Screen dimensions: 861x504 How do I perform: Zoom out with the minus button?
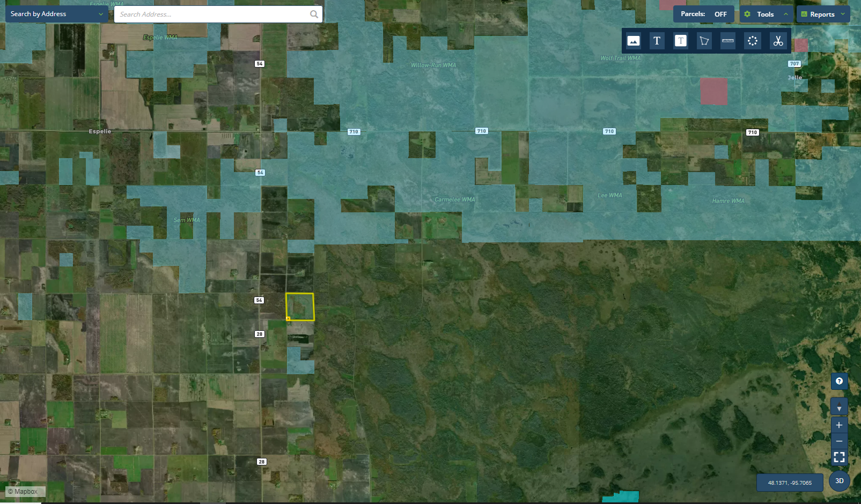click(839, 441)
